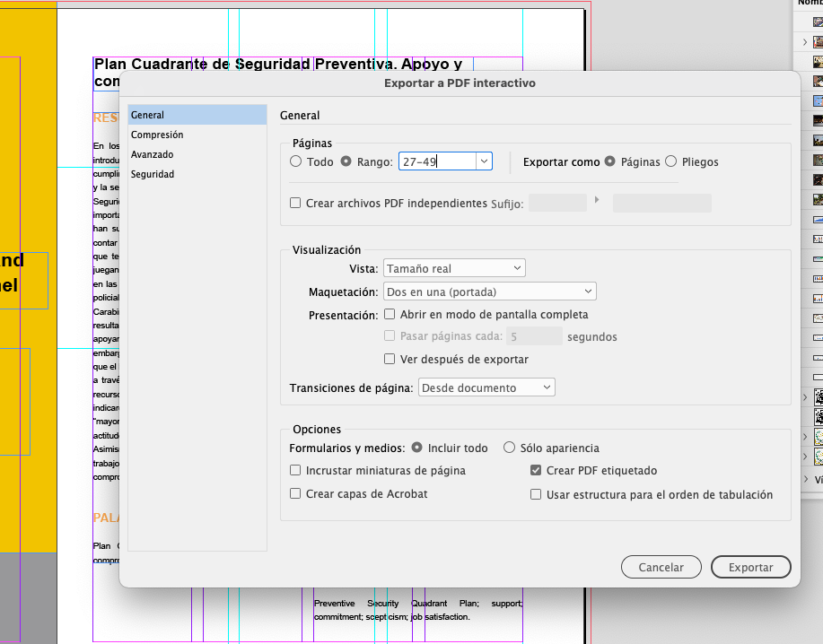Viewport: 823px width, 644px height.
Task: Select Sólo apariencia radio button
Action: tap(509, 448)
